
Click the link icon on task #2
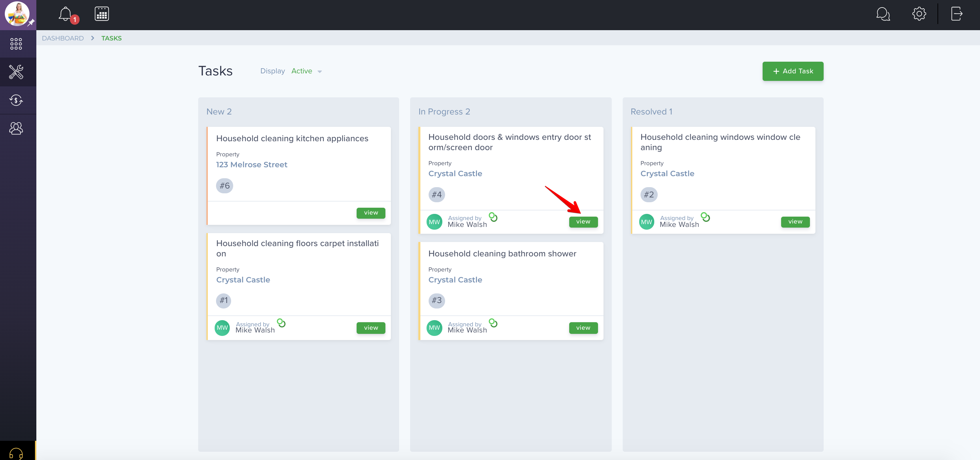[705, 217]
